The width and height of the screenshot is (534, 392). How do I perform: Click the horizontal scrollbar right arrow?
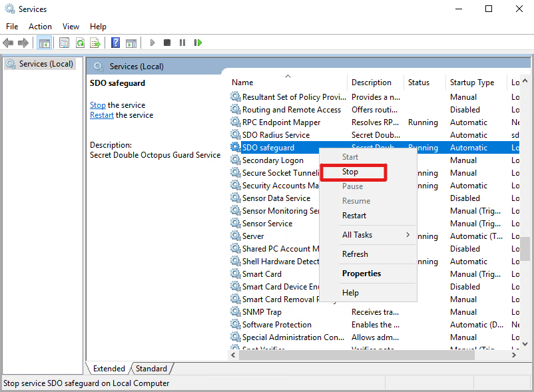(514, 355)
